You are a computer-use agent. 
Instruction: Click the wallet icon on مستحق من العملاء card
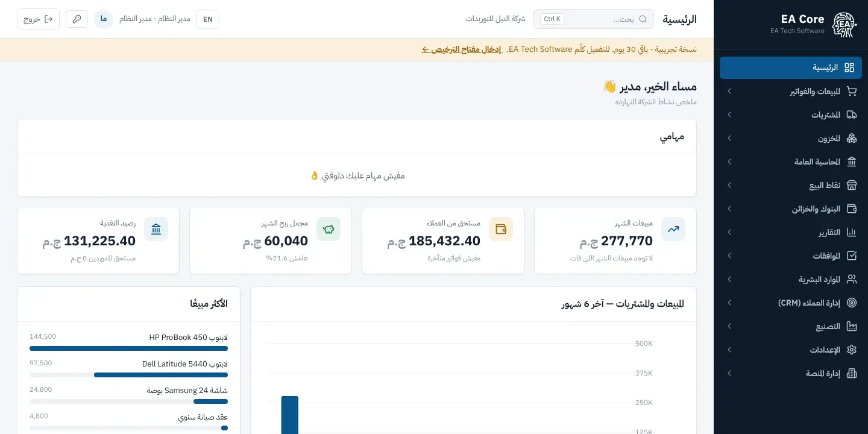click(501, 229)
